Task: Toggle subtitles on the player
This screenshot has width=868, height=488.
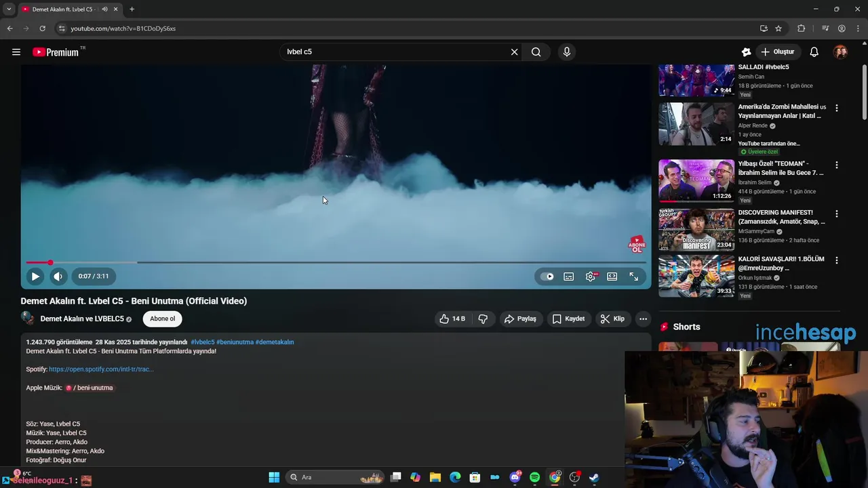Action: click(x=569, y=276)
